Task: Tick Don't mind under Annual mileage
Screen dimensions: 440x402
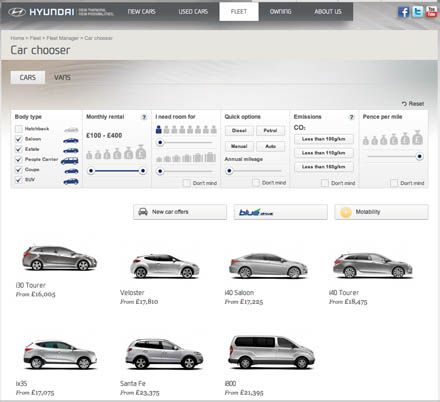Action: coord(256,183)
